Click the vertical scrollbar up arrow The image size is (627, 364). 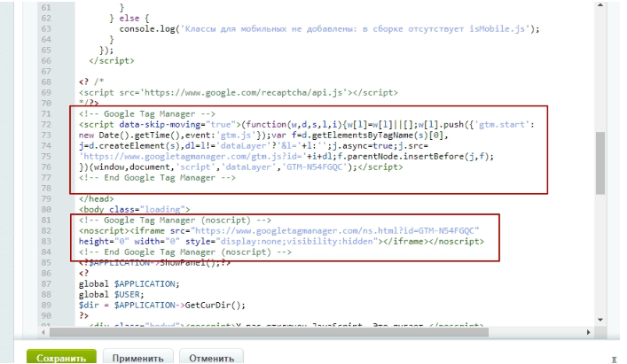pos(600,5)
